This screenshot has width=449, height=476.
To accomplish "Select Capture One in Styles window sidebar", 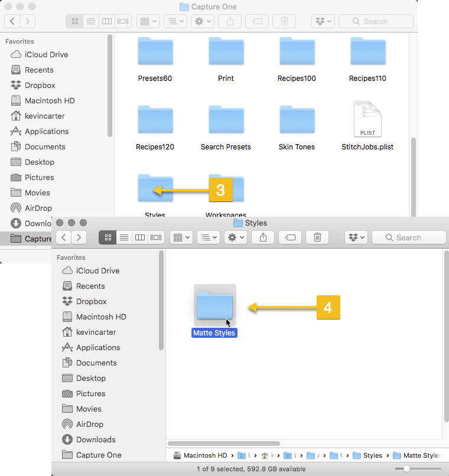I will pyautogui.click(x=99, y=455).
